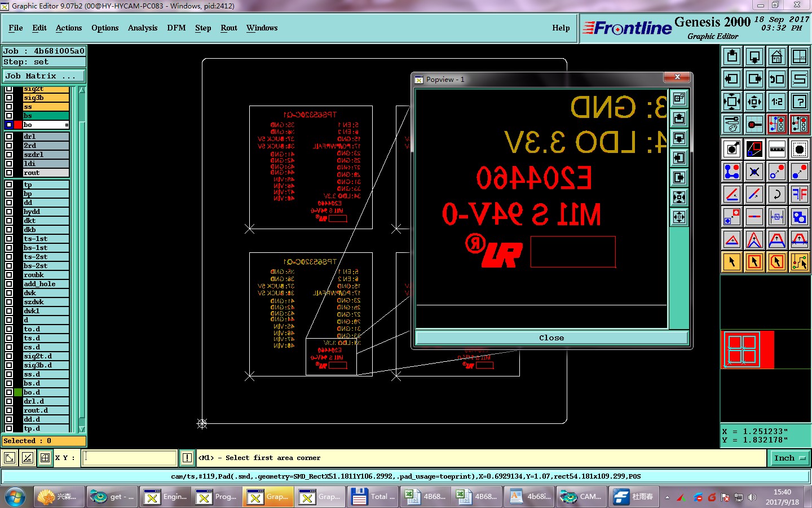Toggle the checkbox for layer bo
The height and width of the screenshot is (508, 812).
(8, 125)
